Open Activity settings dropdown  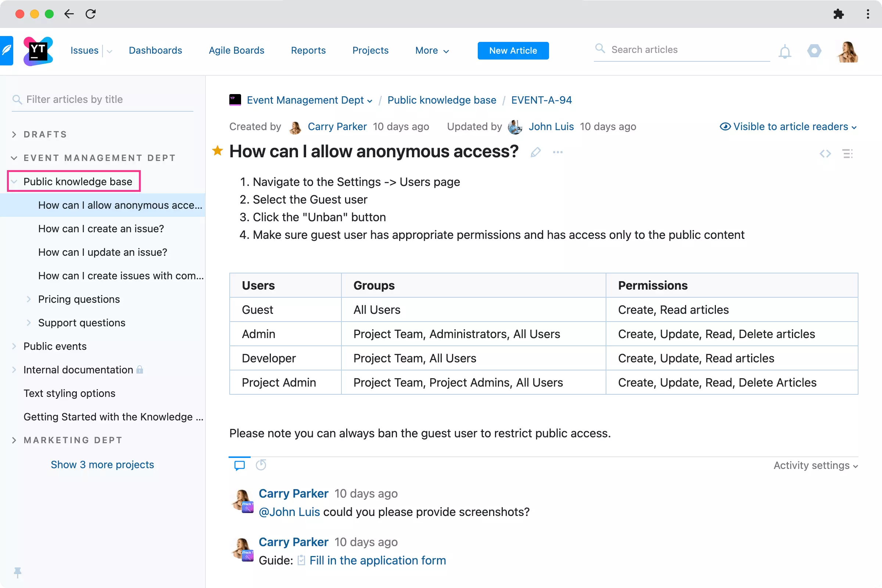point(815,465)
